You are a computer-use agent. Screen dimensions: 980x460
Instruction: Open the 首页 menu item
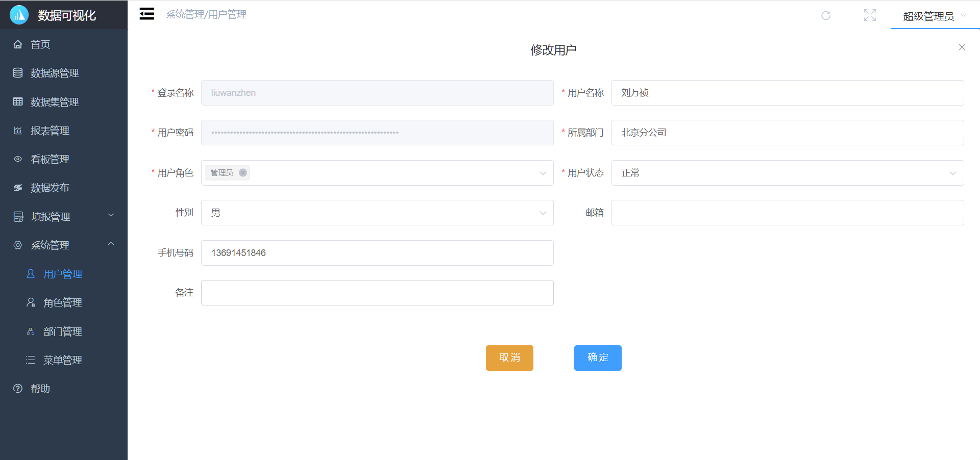coord(64,44)
